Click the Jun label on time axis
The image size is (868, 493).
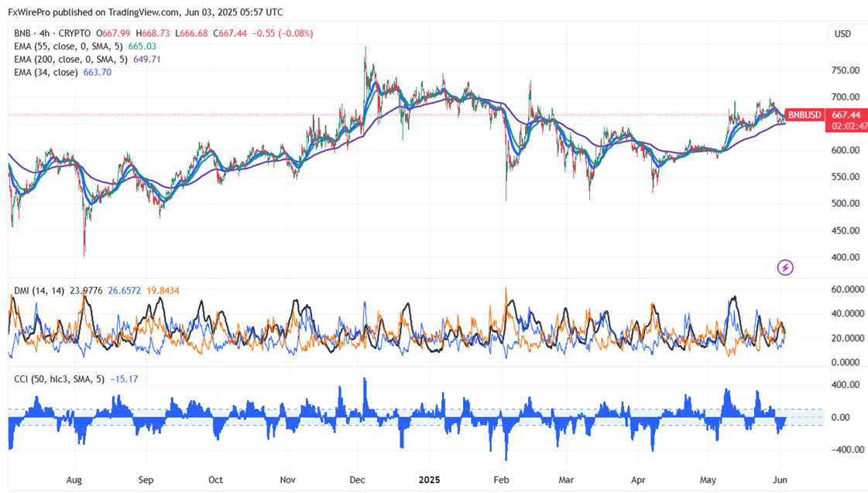click(x=780, y=480)
